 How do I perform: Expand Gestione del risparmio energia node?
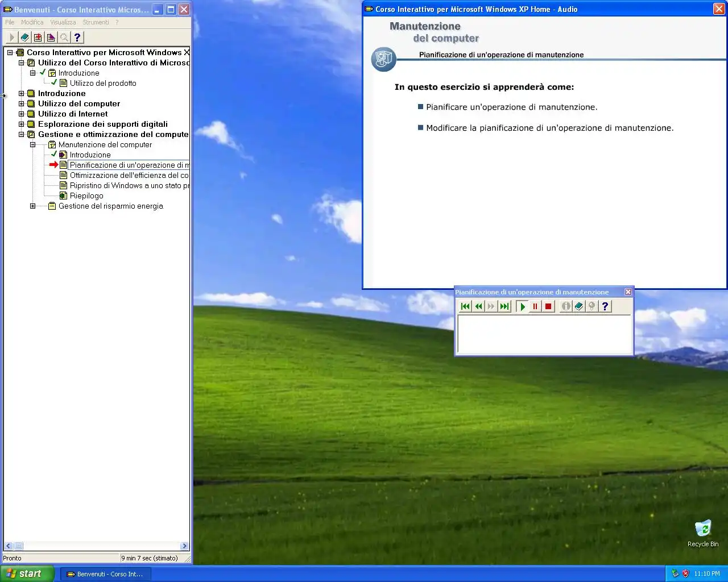32,206
